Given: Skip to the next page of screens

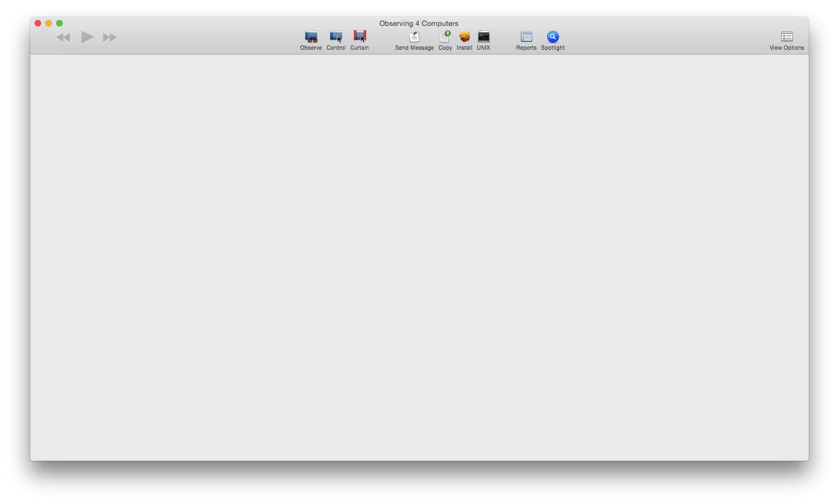Looking at the screenshot, I should click(110, 37).
